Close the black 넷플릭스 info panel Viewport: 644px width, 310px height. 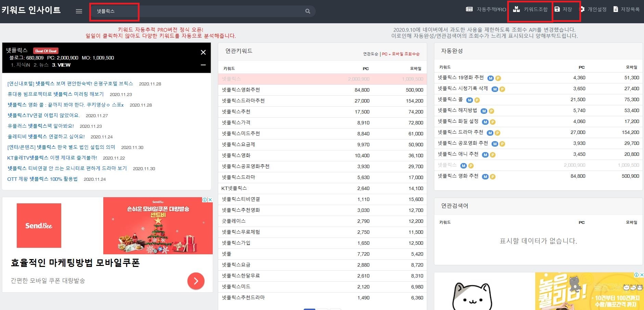(x=203, y=52)
